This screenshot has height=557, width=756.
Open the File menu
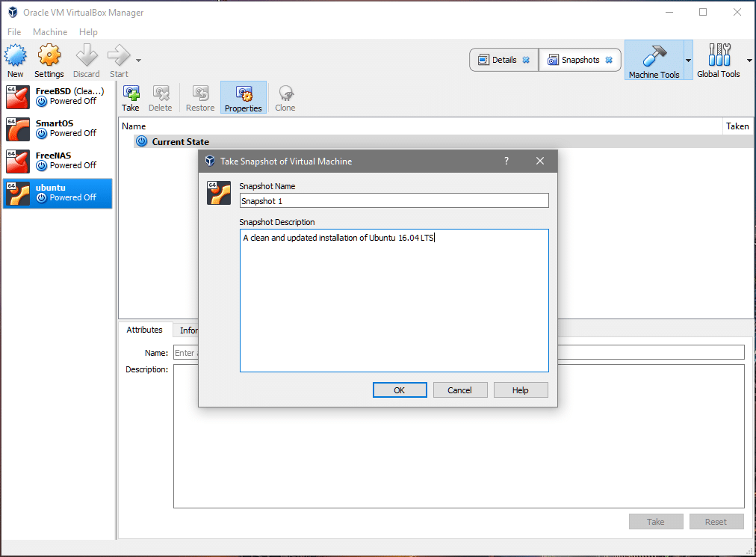(14, 32)
